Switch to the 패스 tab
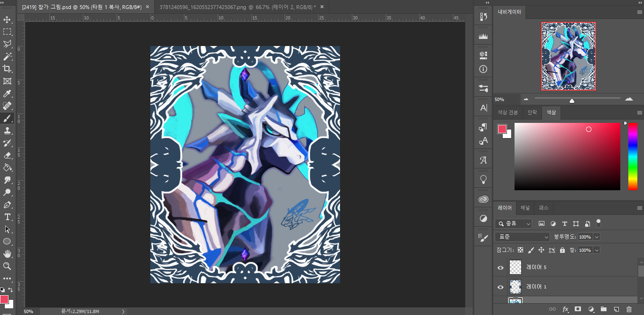This screenshot has width=644, height=315. coord(543,208)
